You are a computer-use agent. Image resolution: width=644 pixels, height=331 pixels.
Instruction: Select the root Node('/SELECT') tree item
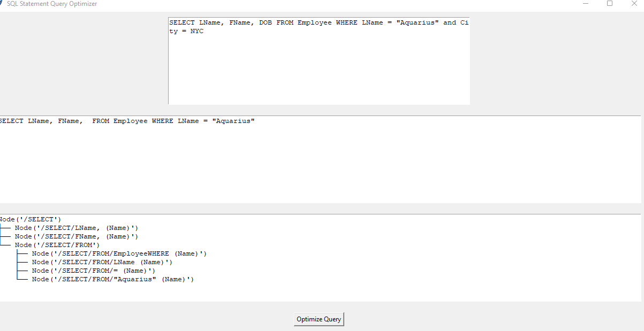click(29, 219)
